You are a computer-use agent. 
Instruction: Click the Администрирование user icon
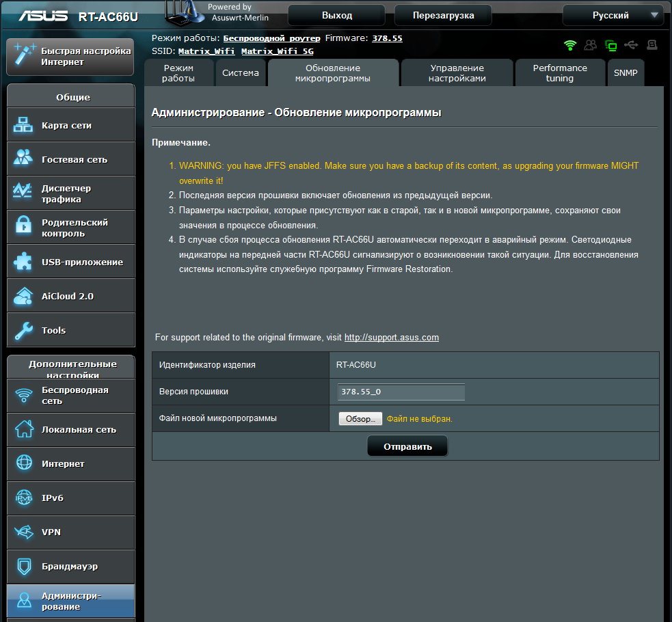click(x=24, y=600)
